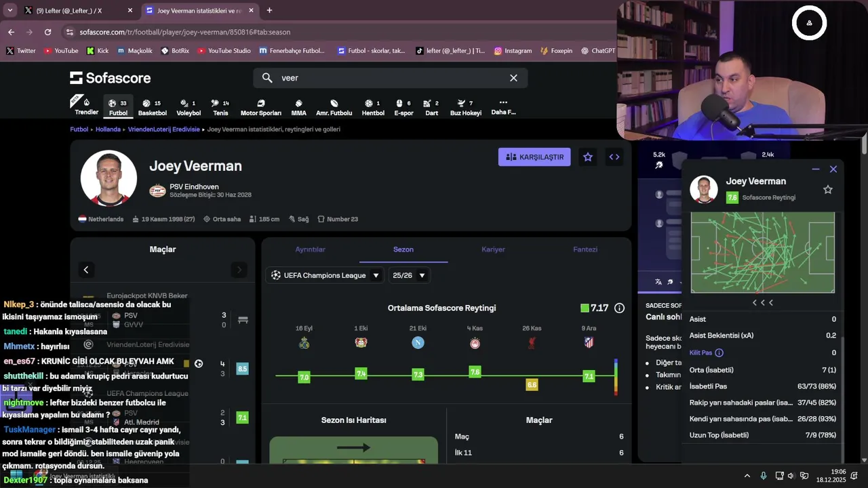Open the YouTube Studio bookmark

coord(224,51)
